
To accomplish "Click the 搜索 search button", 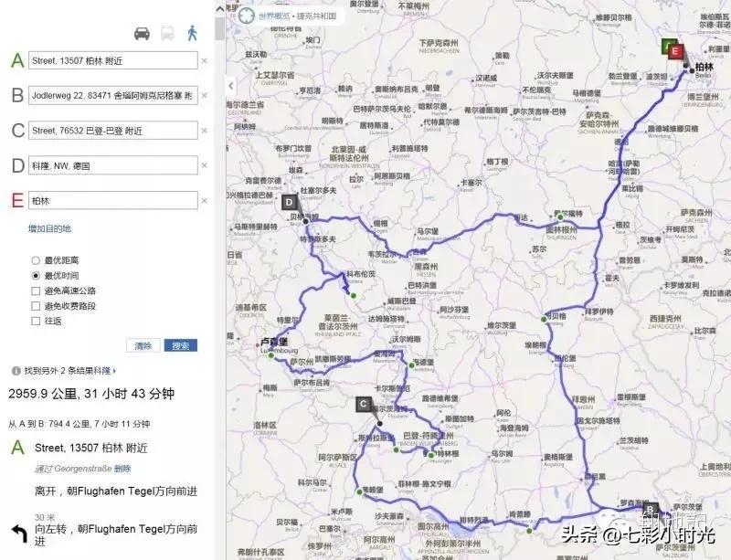I will coord(180,345).
